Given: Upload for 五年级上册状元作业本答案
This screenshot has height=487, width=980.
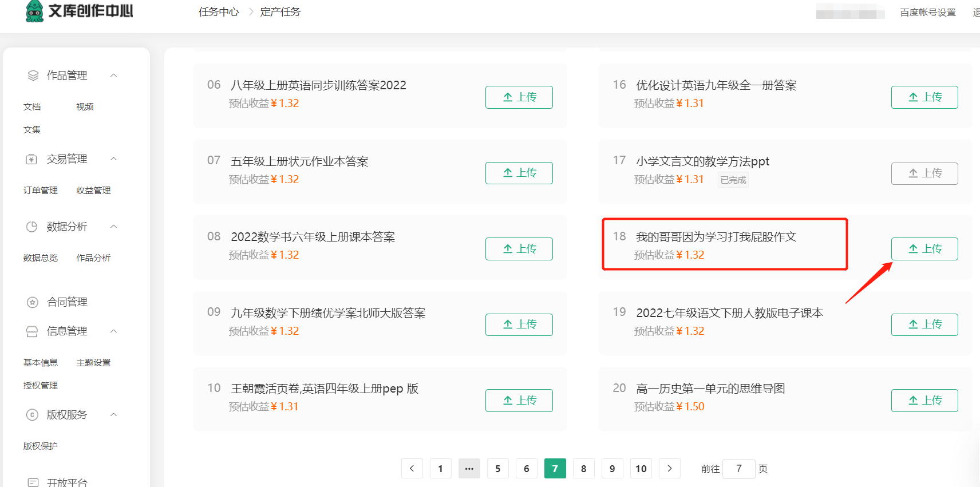Looking at the screenshot, I should (519, 173).
